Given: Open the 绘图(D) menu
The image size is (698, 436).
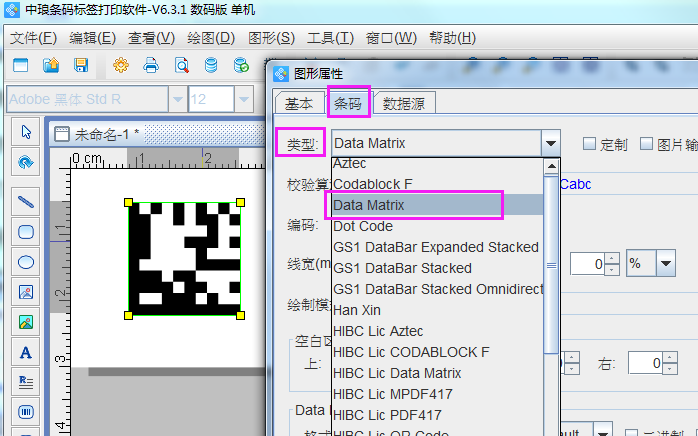Looking at the screenshot, I should [211, 38].
